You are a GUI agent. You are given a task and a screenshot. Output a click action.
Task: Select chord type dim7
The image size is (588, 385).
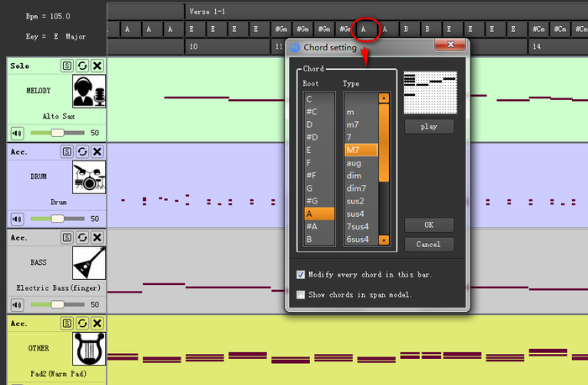pos(361,188)
